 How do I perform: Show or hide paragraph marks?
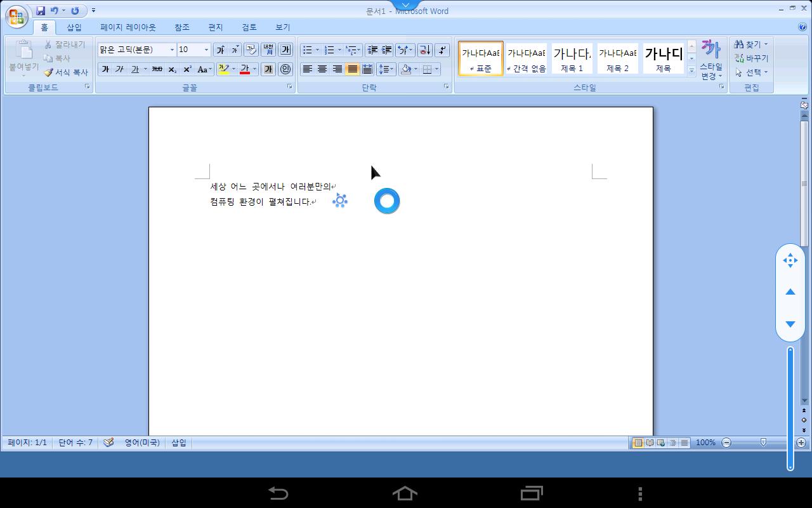coord(442,50)
